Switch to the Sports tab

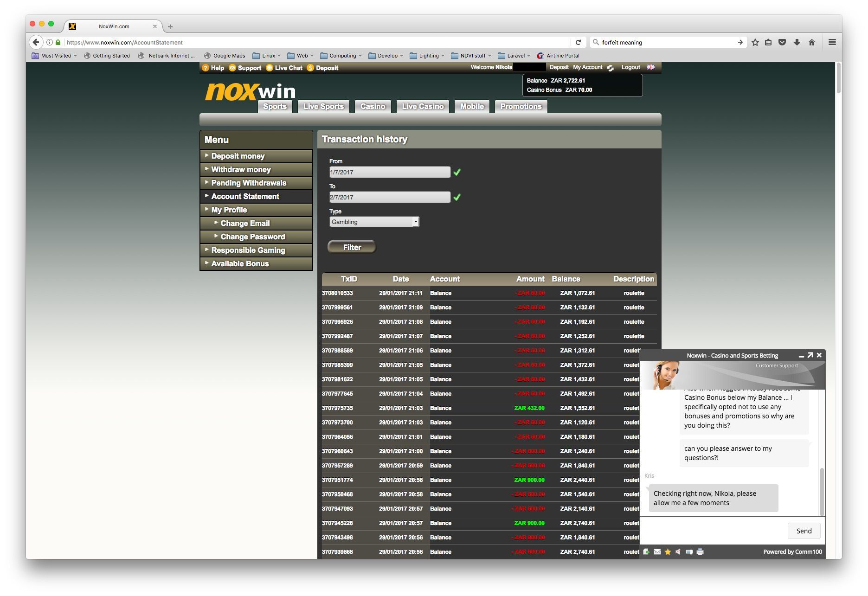pos(275,106)
